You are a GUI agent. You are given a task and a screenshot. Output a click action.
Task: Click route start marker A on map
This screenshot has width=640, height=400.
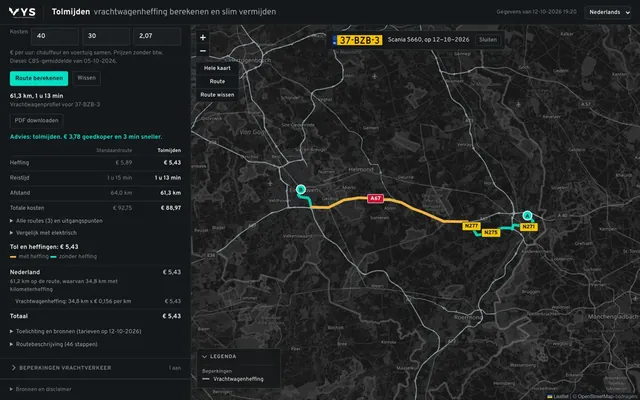(527, 215)
